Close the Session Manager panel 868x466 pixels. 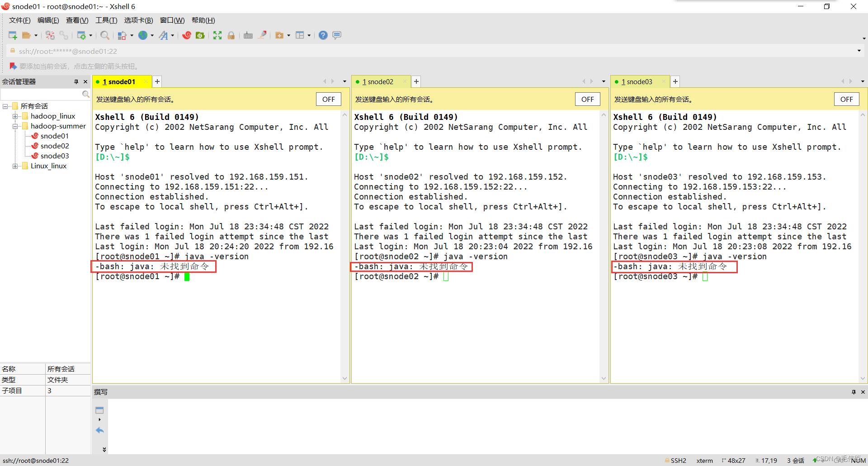(85, 81)
